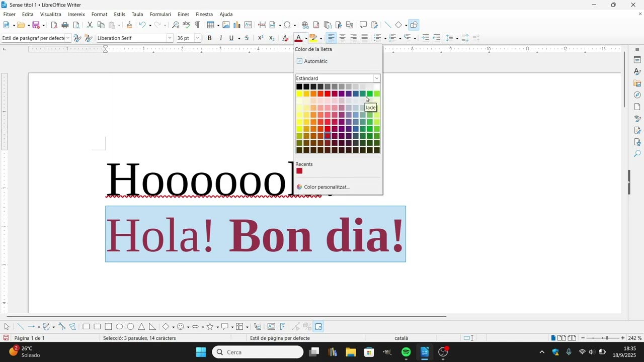
Task: Toggle justified alignment button
Action: click(364, 38)
